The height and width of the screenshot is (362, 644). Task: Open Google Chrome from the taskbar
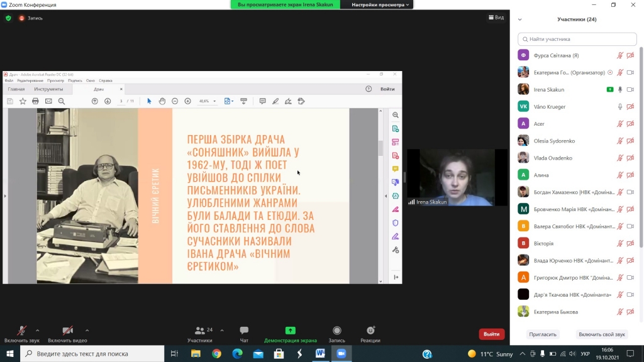click(216, 354)
